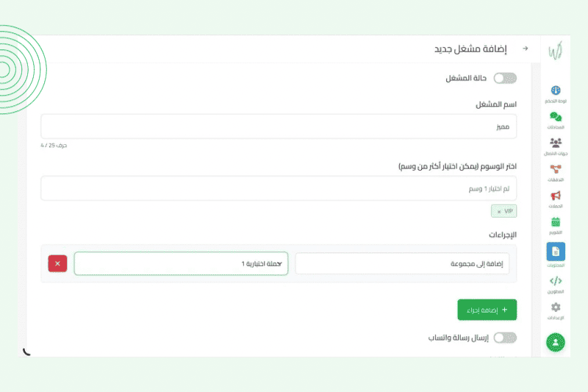This screenshot has height=392, width=588.
Task: Click the green add action (إضافة إجراء) button
Action: tap(487, 310)
